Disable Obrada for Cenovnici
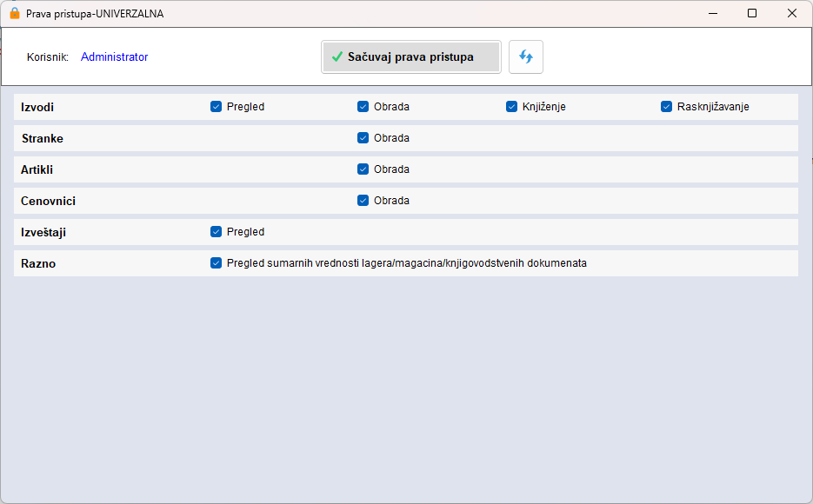 click(363, 201)
